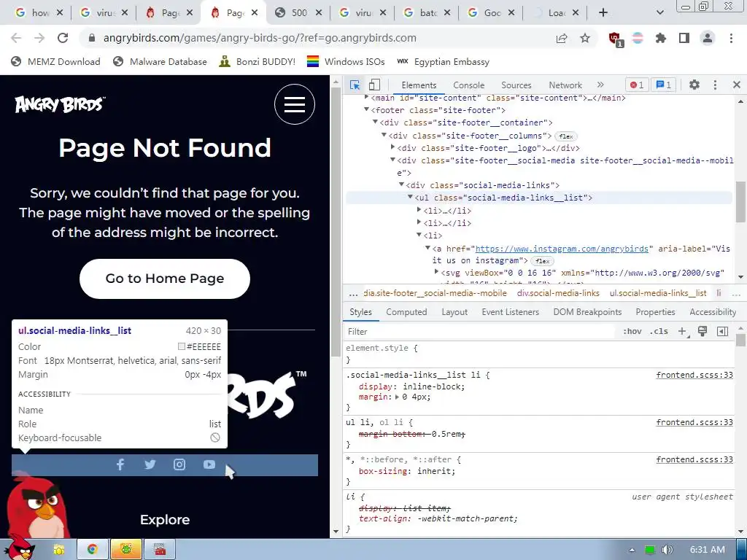747x560 pixels.
Task: Open the Network tab
Action: coord(565,85)
